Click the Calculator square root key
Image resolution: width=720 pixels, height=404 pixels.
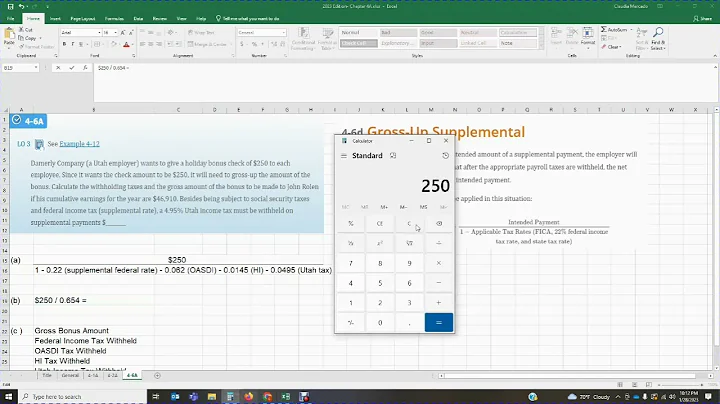(409, 243)
